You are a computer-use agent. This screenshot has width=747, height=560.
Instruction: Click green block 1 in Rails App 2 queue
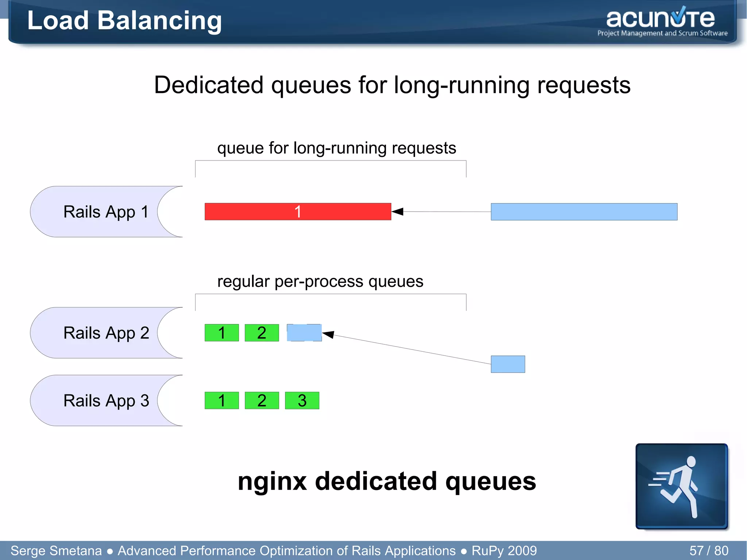click(222, 333)
